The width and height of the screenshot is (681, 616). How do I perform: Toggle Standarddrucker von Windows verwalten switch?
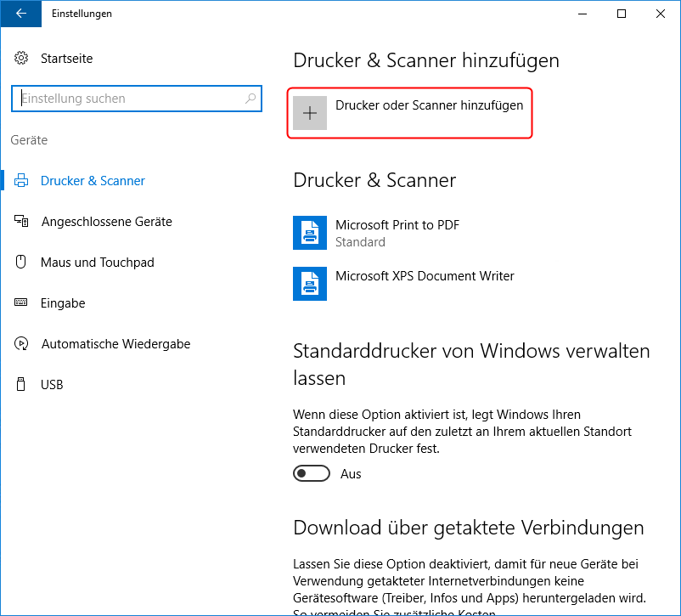click(312, 473)
